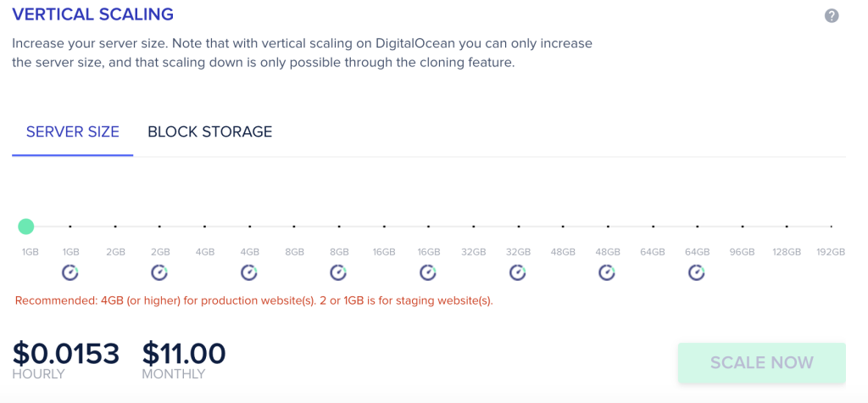The image size is (868, 403).
Task: Set the slider to the 96GB tick
Action: pos(743,227)
